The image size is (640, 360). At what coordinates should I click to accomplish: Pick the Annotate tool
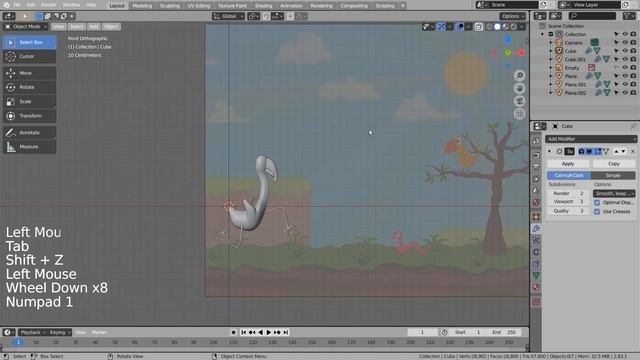coord(29,133)
